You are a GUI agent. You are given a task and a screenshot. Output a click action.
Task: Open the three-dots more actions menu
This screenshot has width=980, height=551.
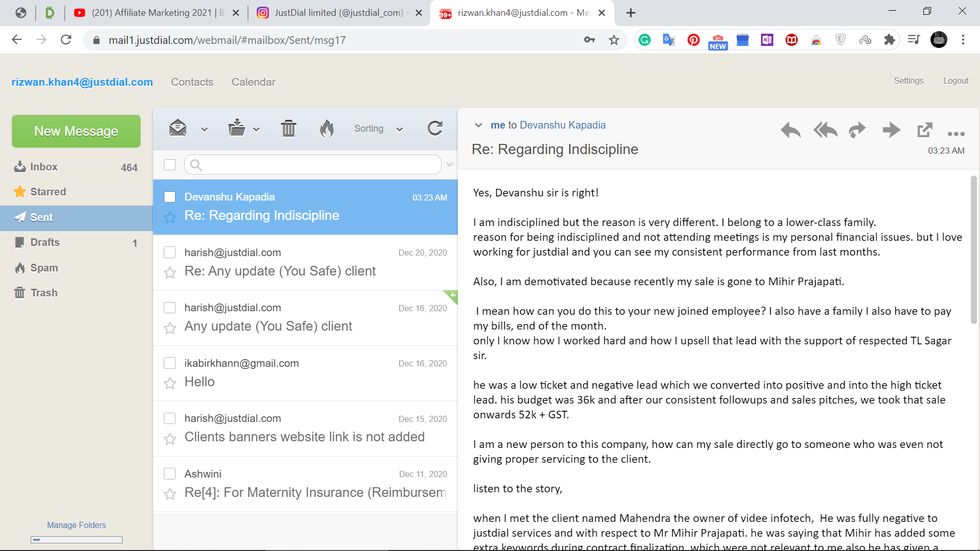[x=955, y=134]
